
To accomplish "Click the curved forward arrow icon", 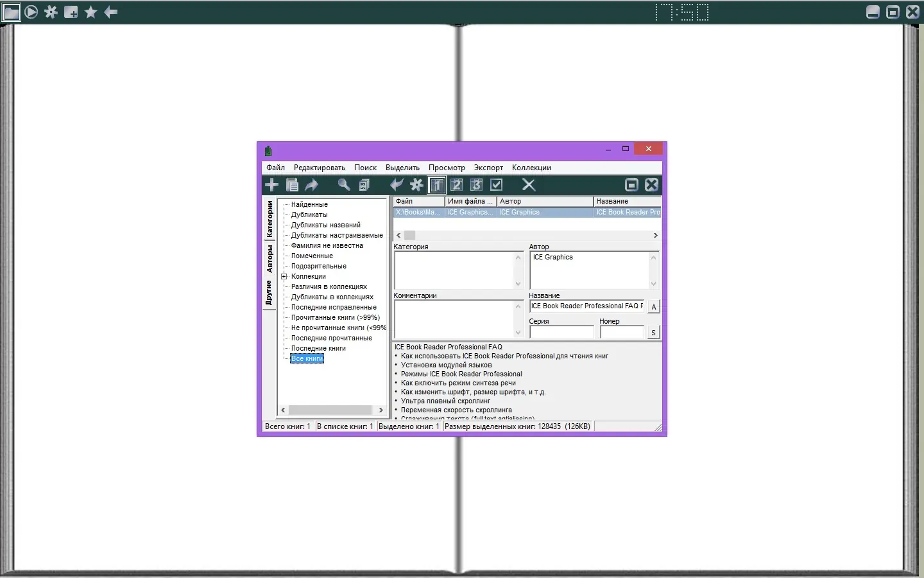I will coord(312,185).
